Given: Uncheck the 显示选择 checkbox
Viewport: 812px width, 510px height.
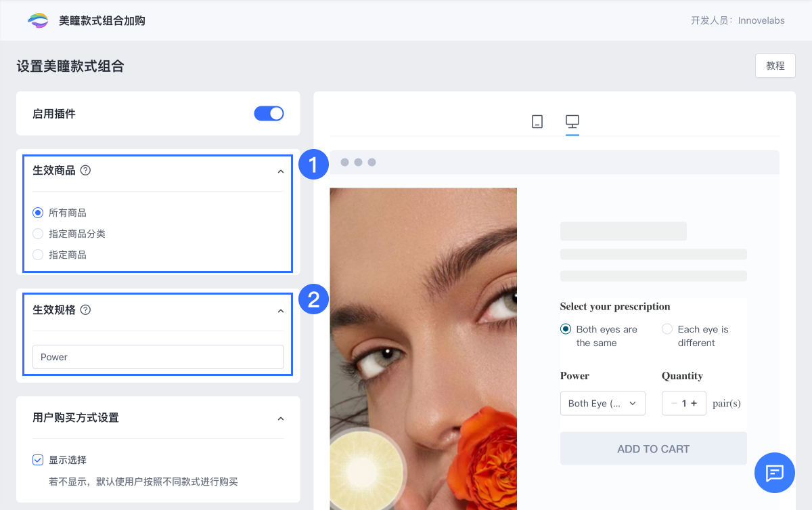Looking at the screenshot, I should (38, 460).
